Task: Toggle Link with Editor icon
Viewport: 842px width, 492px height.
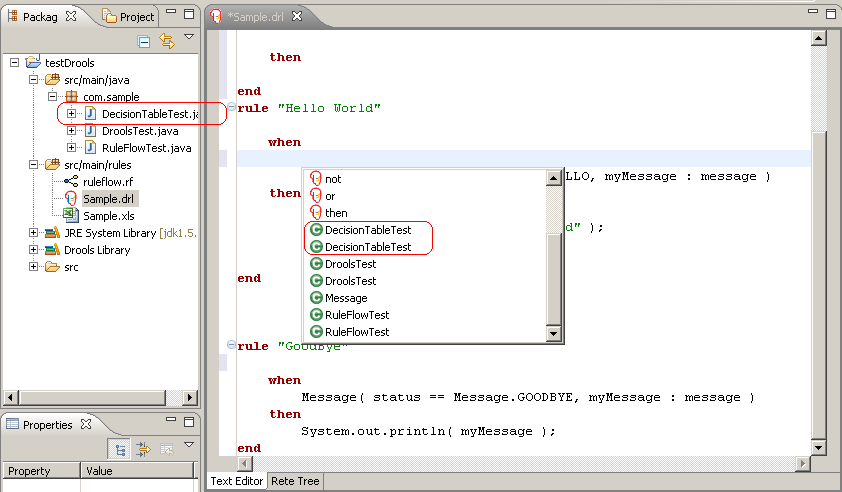Action: 167,41
